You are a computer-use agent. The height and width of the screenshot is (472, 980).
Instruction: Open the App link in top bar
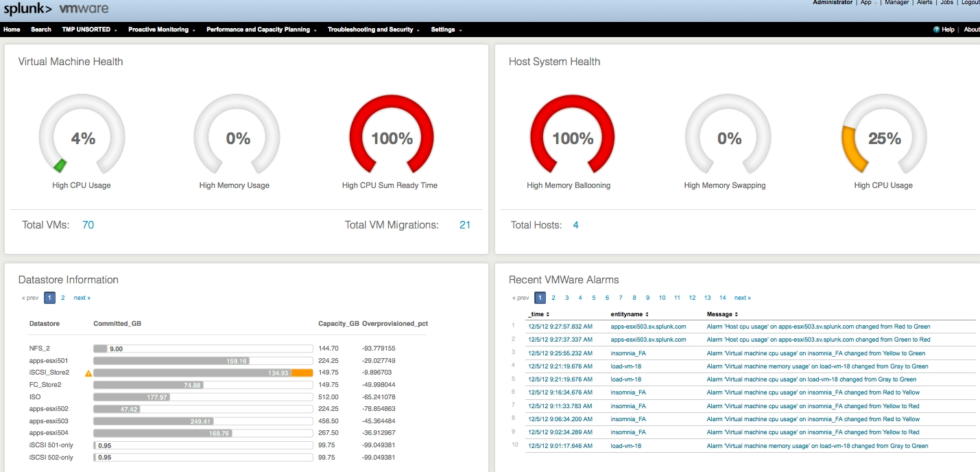point(868,3)
